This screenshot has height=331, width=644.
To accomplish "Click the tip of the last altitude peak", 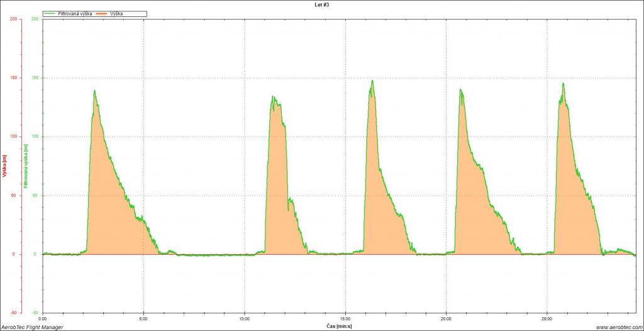I will pyautogui.click(x=563, y=84).
